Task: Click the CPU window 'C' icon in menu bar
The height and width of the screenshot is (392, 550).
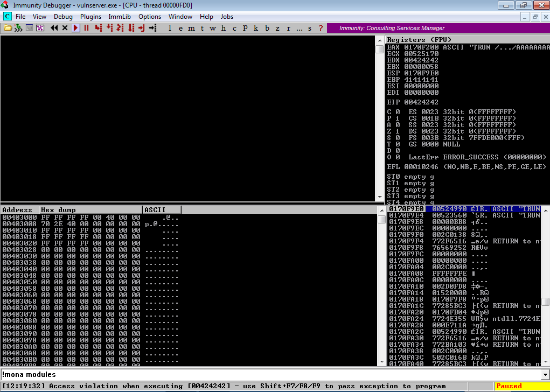Action: [7, 17]
